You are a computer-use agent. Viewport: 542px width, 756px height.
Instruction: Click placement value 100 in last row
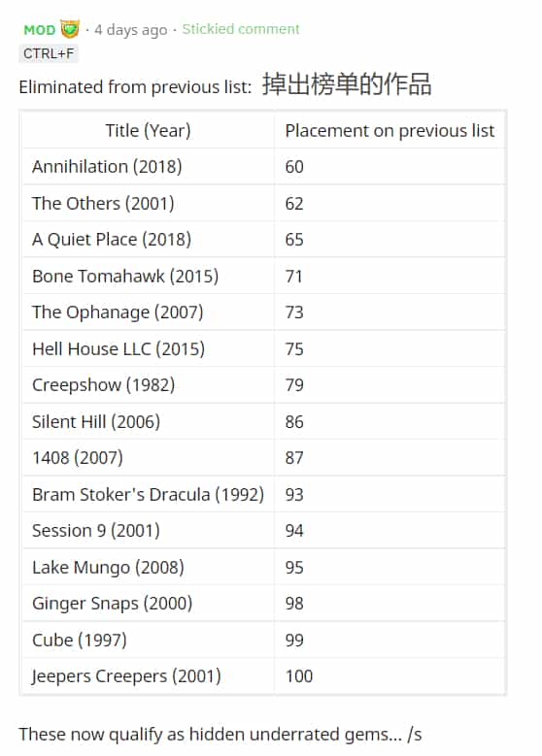pos(299,676)
